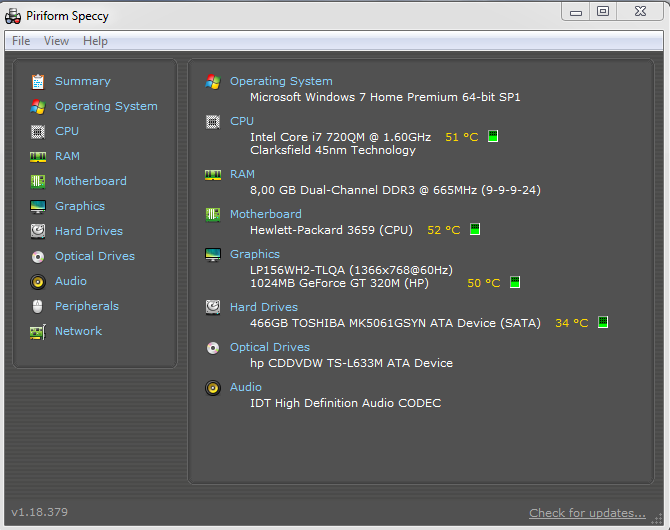Click the Hard Drives icon in sidebar
This screenshot has height=530, width=670.
[x=38, y=231]
